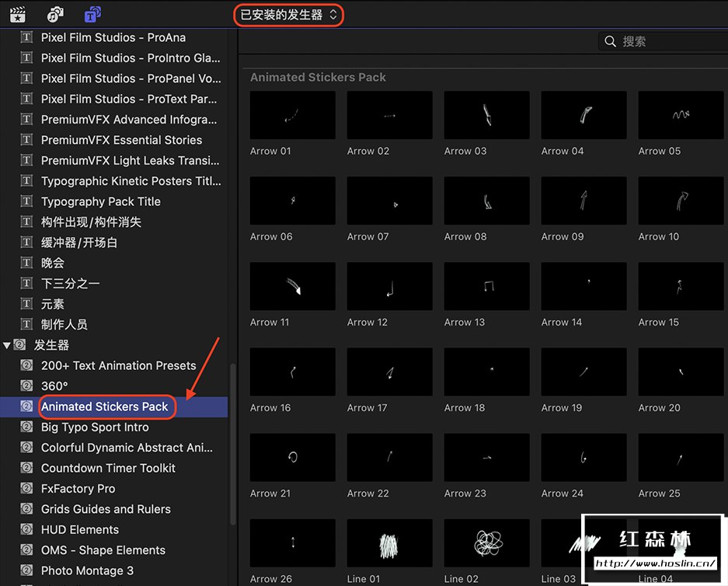
Task: Select Animated Stickers Pack category
Action: point(113,406)
